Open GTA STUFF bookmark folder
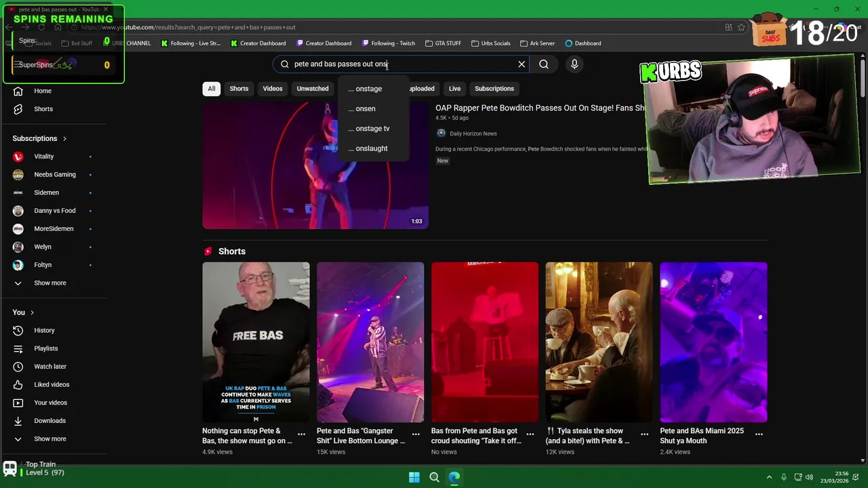 443,43
